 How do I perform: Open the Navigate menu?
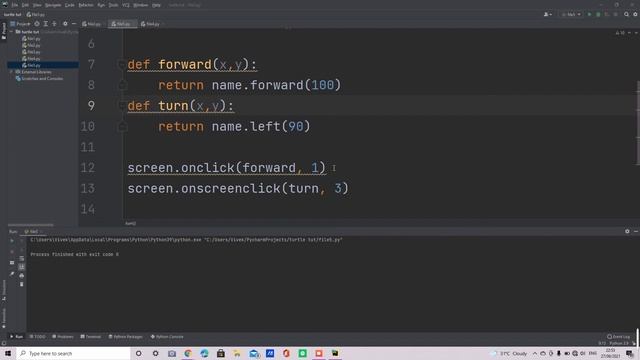pos(53,5)
